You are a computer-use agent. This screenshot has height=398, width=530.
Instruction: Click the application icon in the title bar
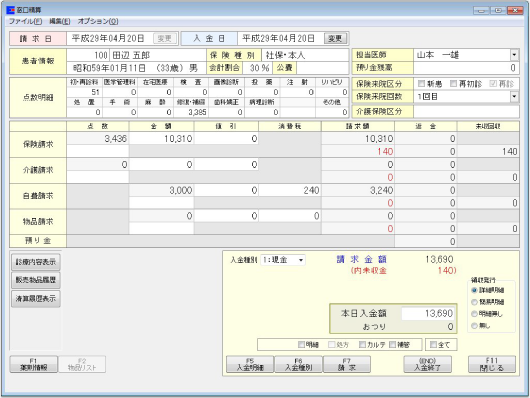pyautogui.click(x=10, y=10)
